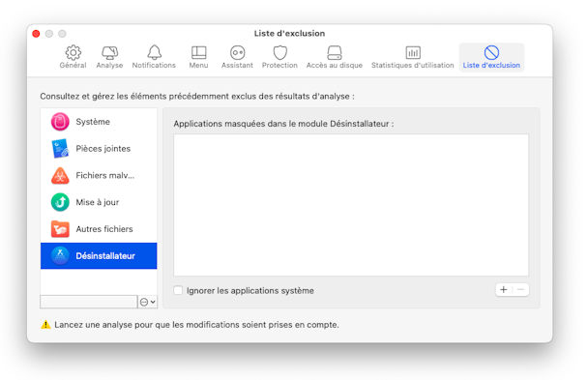Select Mise à jour in the sidebar

pos(99,202)
